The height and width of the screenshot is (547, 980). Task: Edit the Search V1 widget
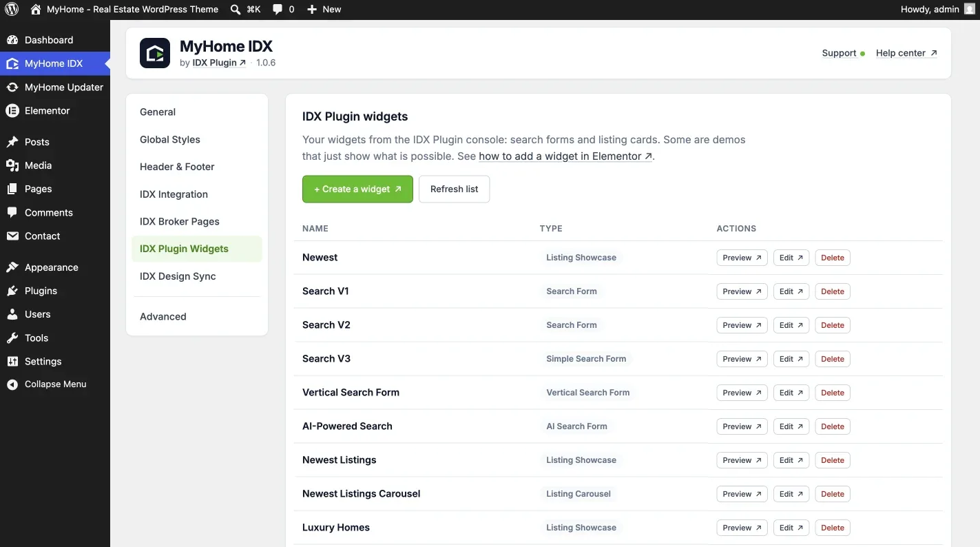[x=791, y=291]
